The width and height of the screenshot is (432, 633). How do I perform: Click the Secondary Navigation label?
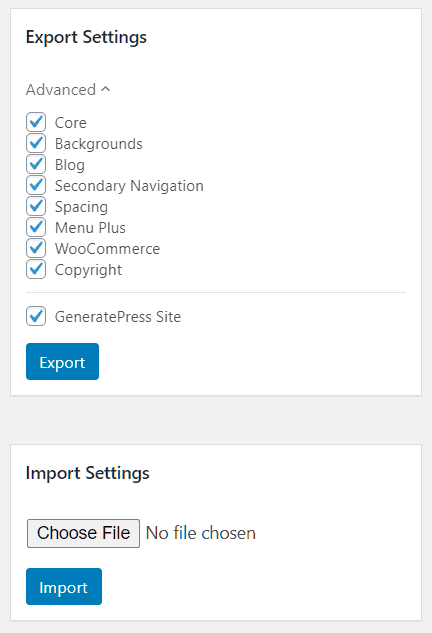tap(129, 186)
